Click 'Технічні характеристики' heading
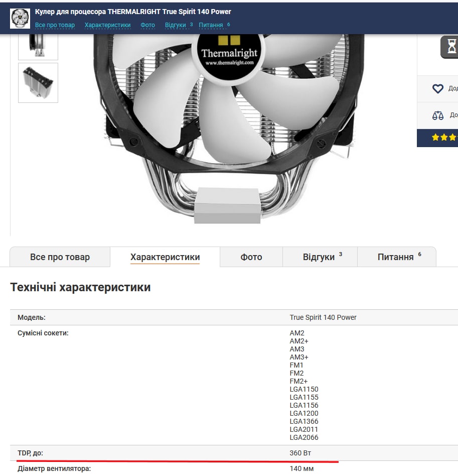Viewport: 458px width, 476px height. tap(80, 287)
